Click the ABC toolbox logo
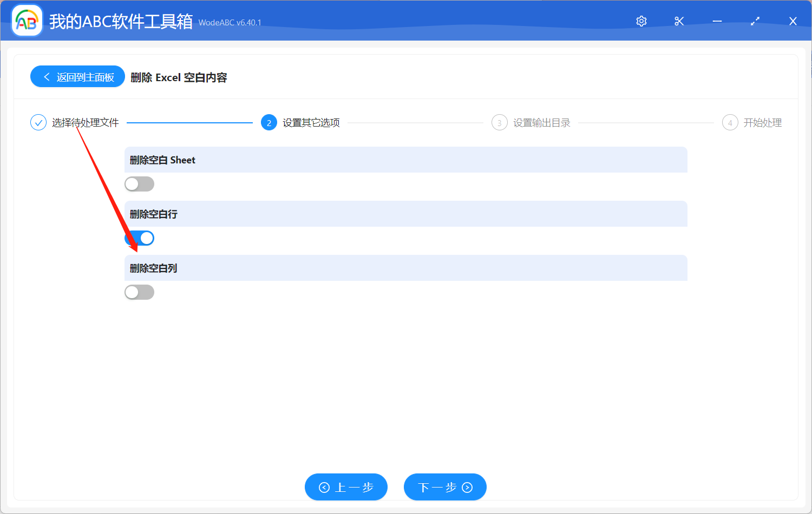 click(x=27, y=20)
